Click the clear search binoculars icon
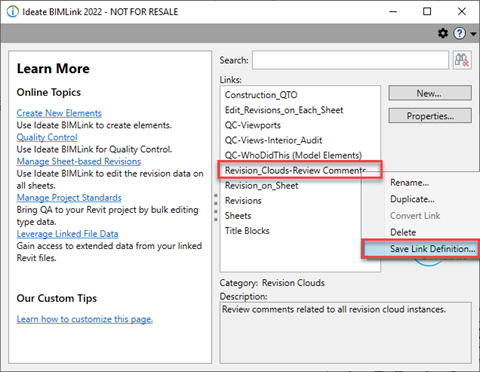 point(462,60)
